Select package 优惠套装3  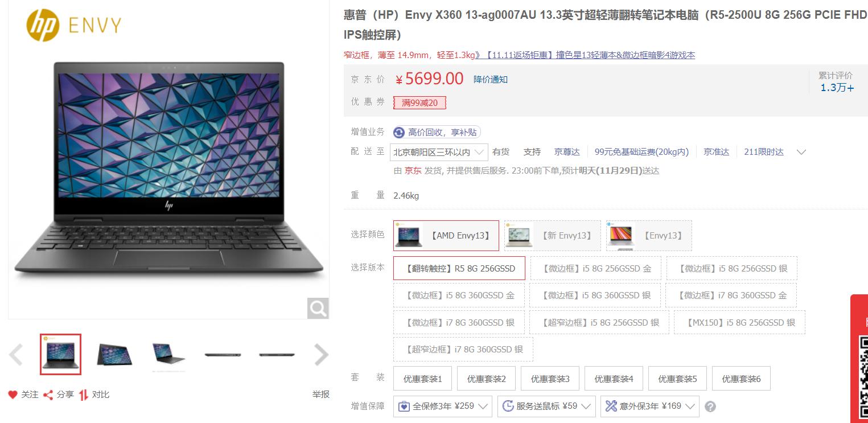pos(550,379)
